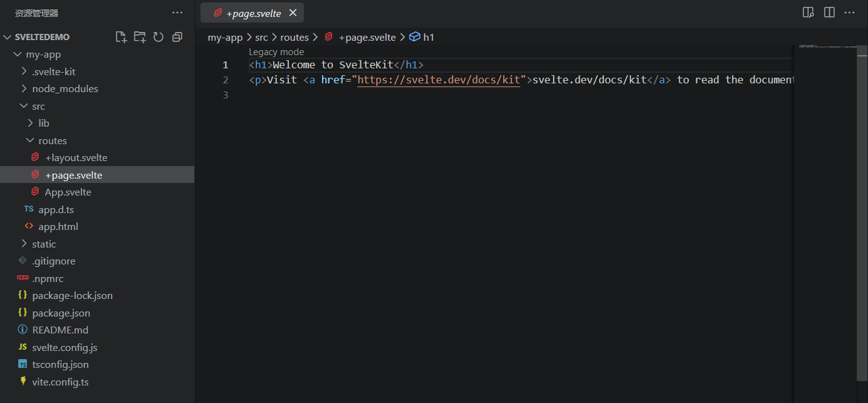Viewport: 868px width, 403px height.
Task: Click the routes breadcrumb segment
Action: pyautogui.click(x=294, y=38)
